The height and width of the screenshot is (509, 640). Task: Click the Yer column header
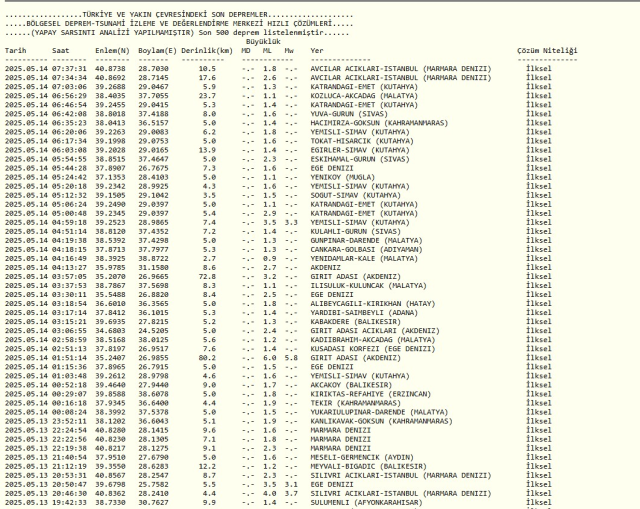pos(317,49)
